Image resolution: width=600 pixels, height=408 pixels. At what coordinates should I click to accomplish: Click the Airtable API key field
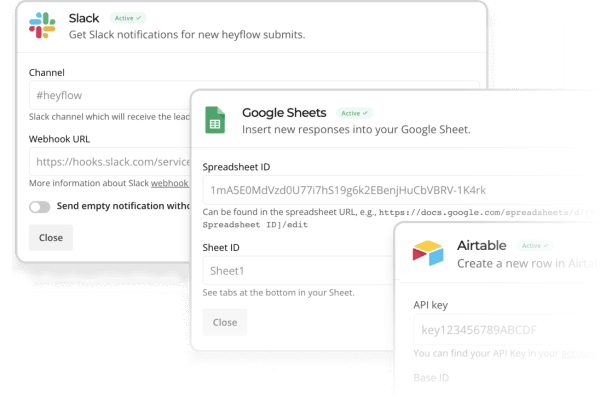(505, 330)
